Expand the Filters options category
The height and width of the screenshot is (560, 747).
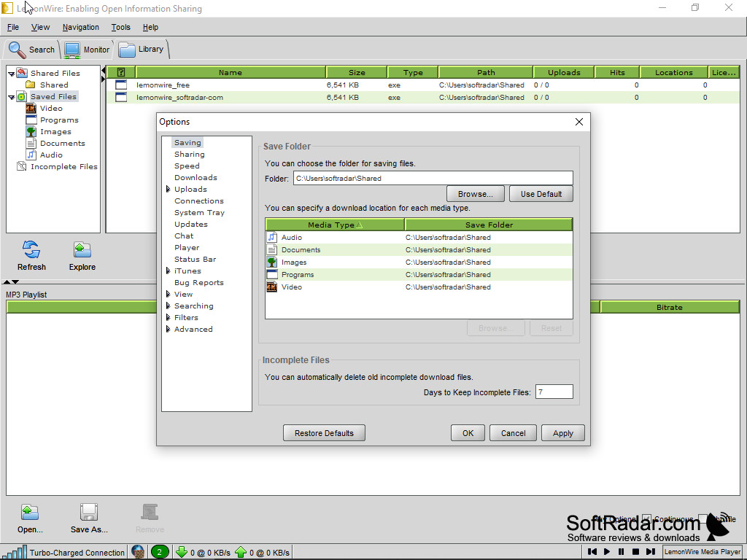pos(169,317)
